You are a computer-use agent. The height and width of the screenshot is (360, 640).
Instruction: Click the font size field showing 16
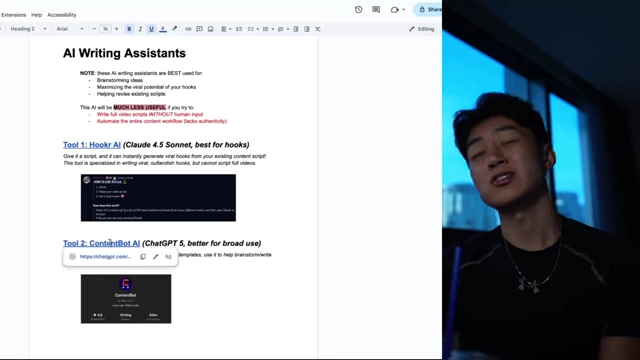point(105,29)
